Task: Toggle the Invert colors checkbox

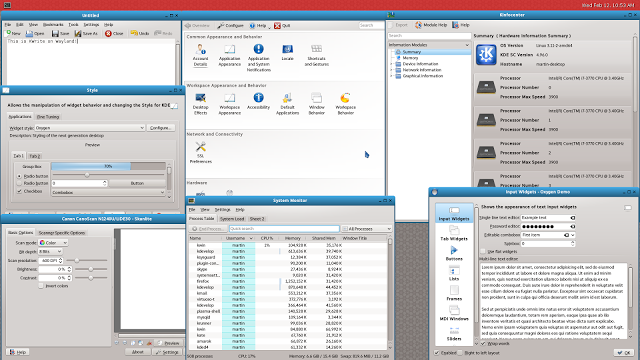Action: coord(41,286)
